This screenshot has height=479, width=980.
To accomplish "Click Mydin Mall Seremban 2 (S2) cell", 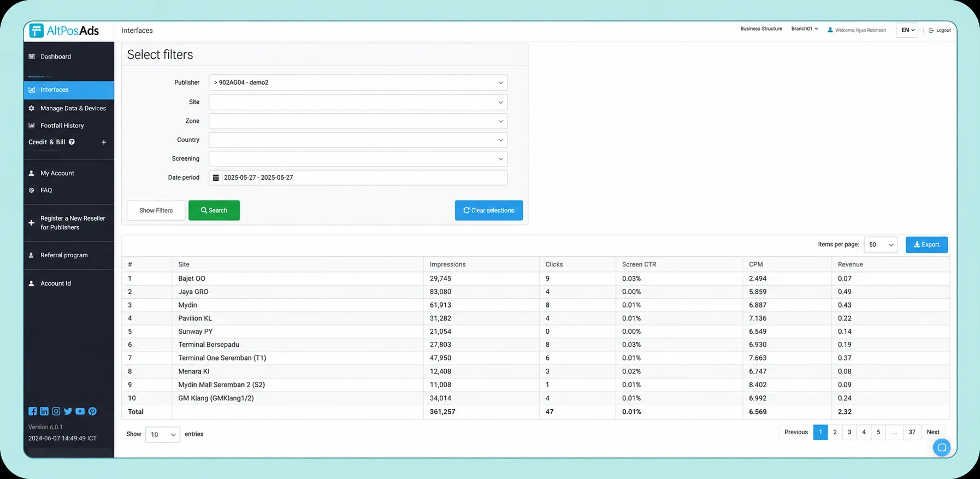I will coord(297,385).
